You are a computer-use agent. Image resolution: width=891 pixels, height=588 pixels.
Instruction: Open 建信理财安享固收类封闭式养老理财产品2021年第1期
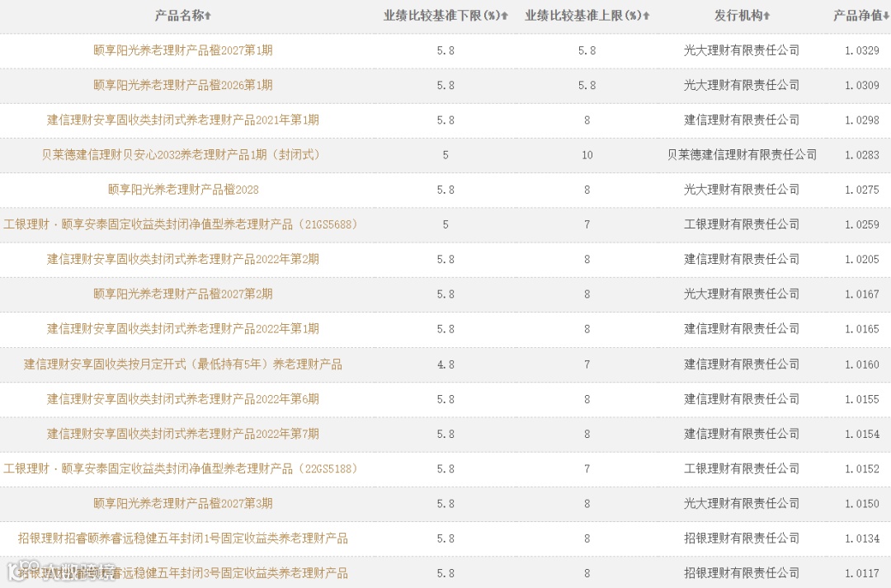(183, 120)
